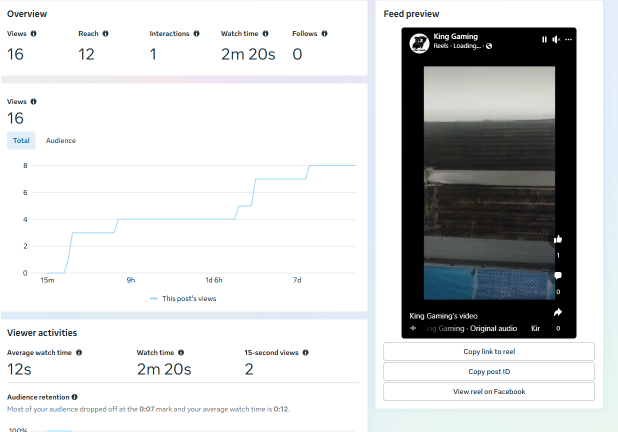
Task: Click the King Gaming page name
Action: [x=456, y=37]
